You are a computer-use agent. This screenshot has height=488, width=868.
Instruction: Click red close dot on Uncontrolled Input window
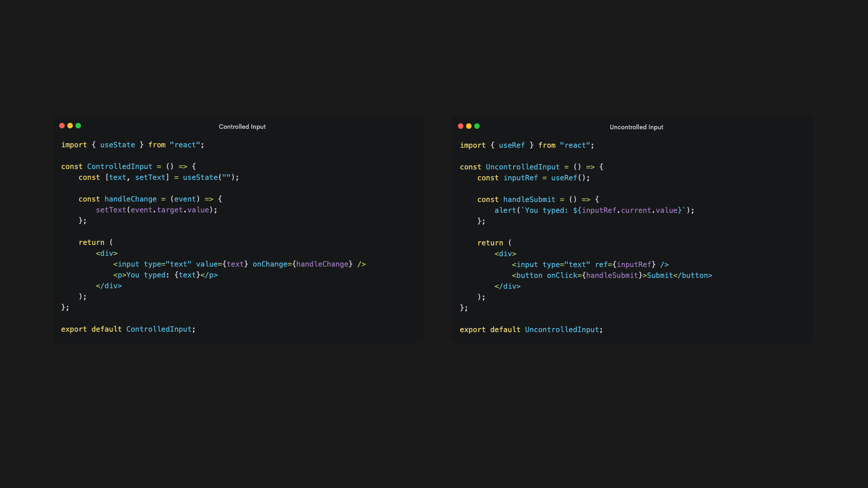coord(461,126)
